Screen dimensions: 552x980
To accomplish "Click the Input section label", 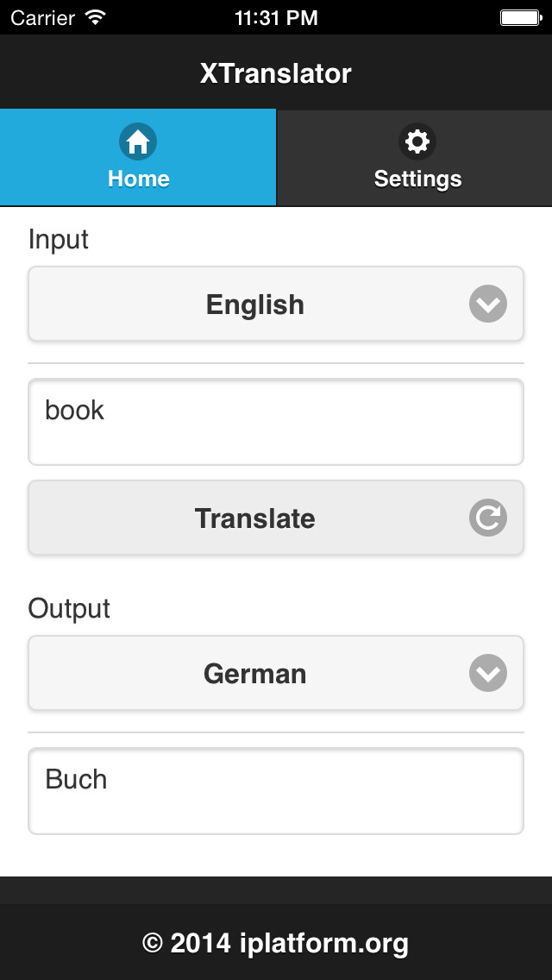I will [x=59, y=239].
